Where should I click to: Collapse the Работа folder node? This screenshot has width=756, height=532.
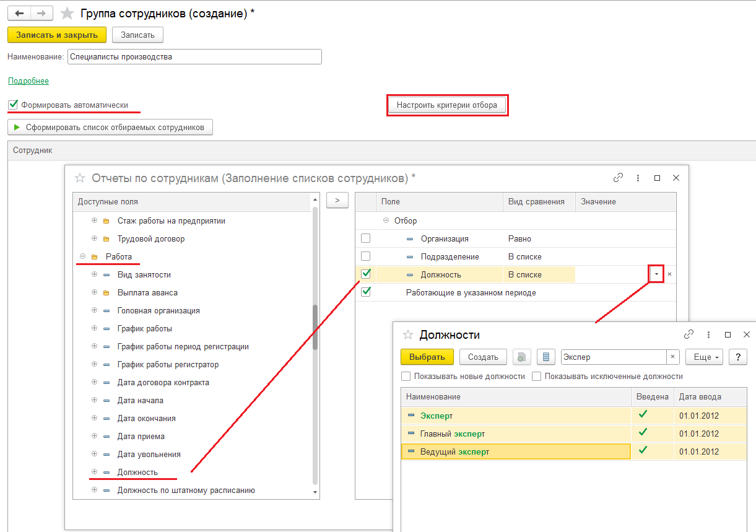coord(82,256)
